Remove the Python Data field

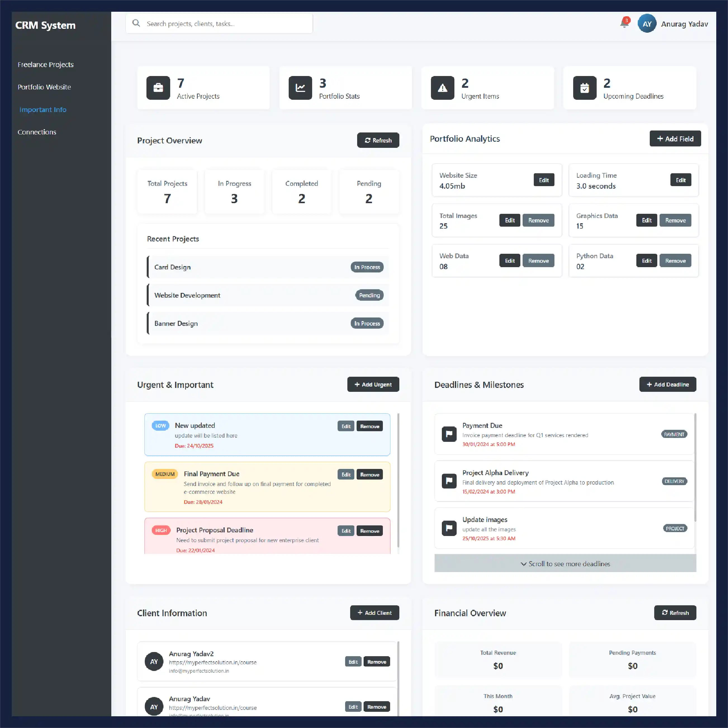click(675, 261)
